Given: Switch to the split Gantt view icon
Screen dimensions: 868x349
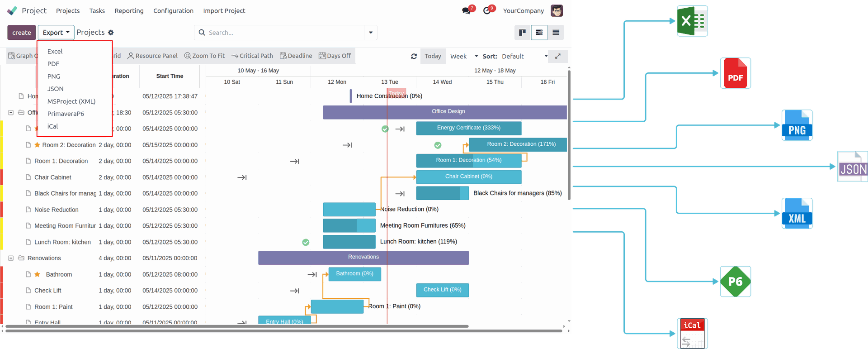Looking at the screenshot, I should (539, 33).
